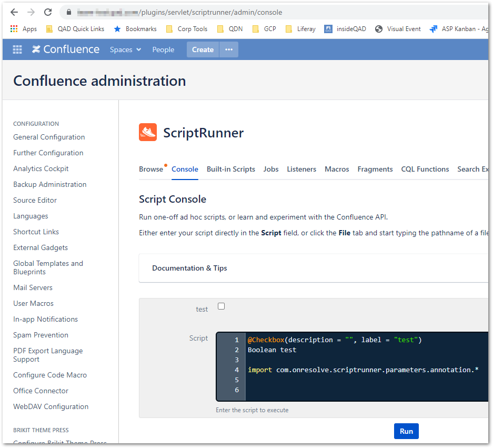Click the 'Enter the script to execute' hint
Viewport: 493px width, 448px height.
click(252, 410)
